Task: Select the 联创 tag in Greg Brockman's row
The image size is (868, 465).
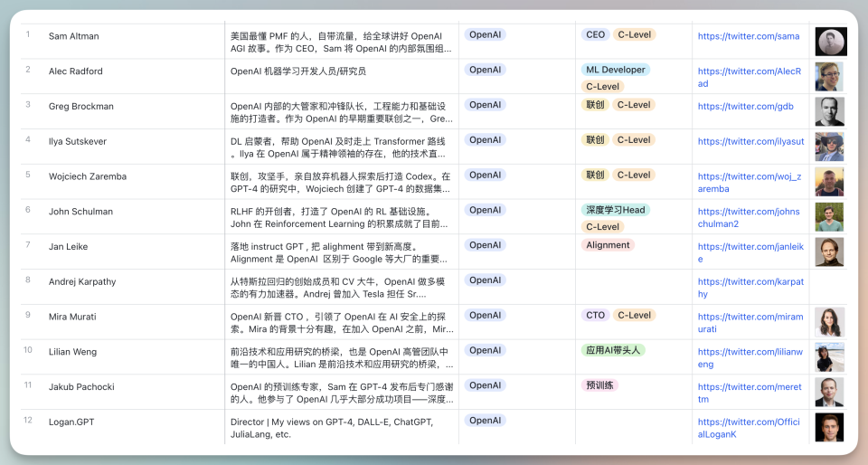Action: (x=595, y=105)
